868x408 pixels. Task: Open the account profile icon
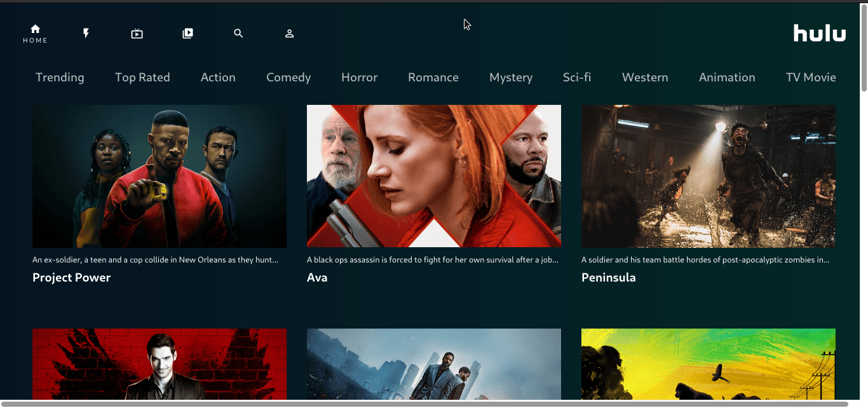click(289, 34)
